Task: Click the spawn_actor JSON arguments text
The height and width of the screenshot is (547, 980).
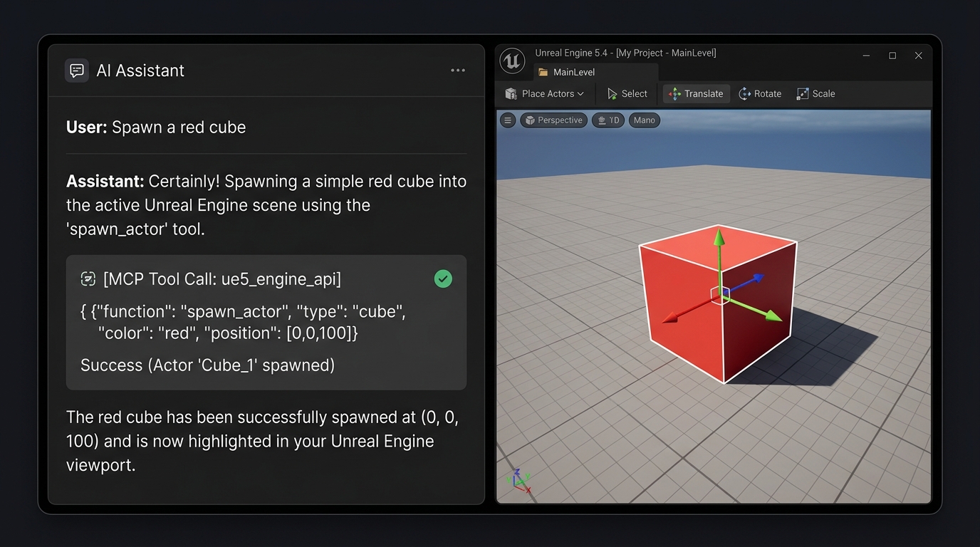Action: point(243,322)
